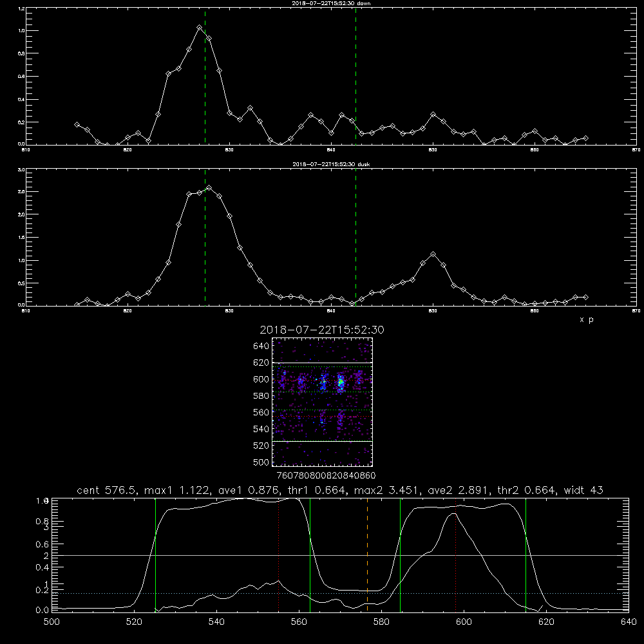Select the "widt 43" value
The width and height of the screenshot is (644, 644).
583,490
